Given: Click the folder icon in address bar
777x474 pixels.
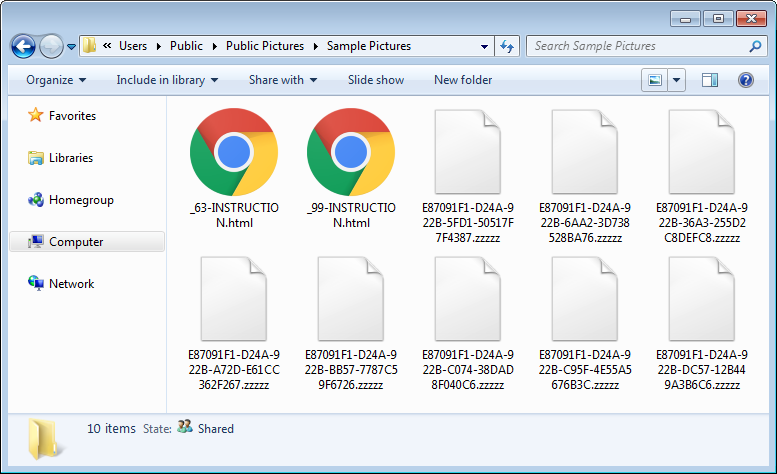Looking at the screenshot, I should (89, 46).
